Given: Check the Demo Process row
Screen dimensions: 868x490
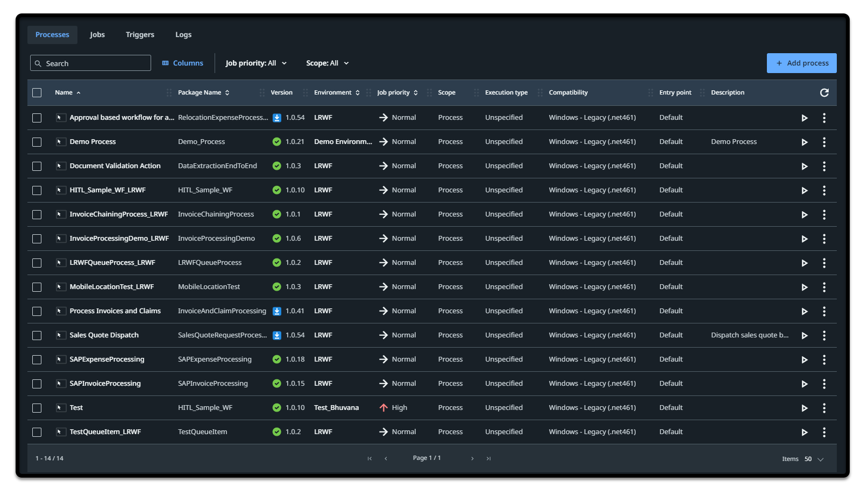Looking at the screenshot, I should click(37, 142).
